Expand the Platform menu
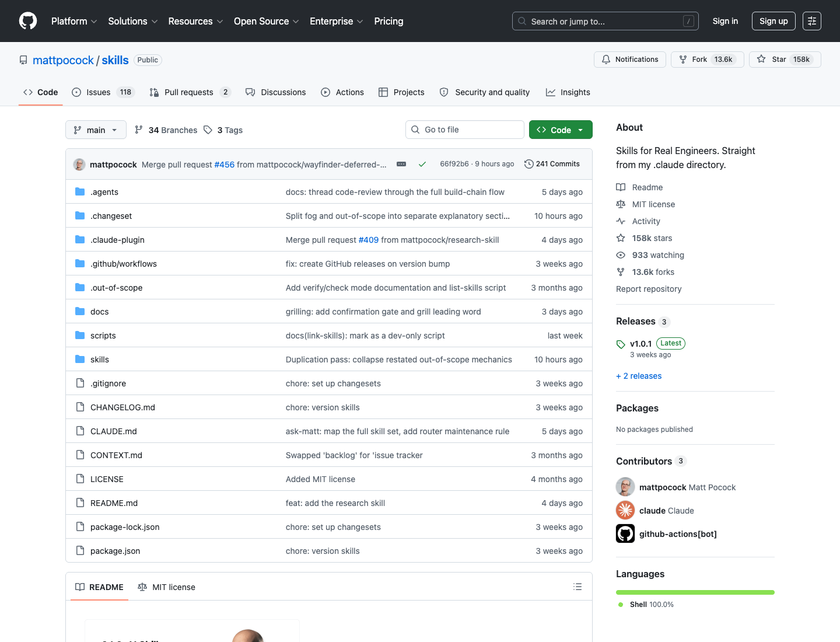 (x=74, y=21)
